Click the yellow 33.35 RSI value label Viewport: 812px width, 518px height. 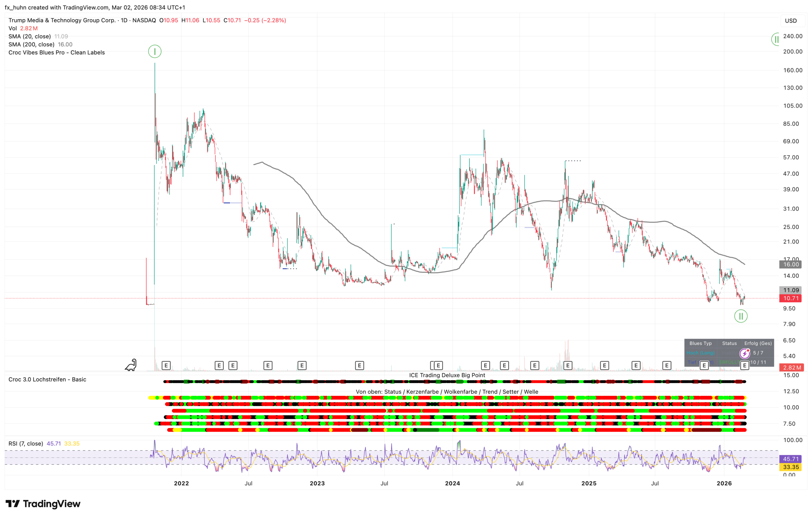(791, 467)
